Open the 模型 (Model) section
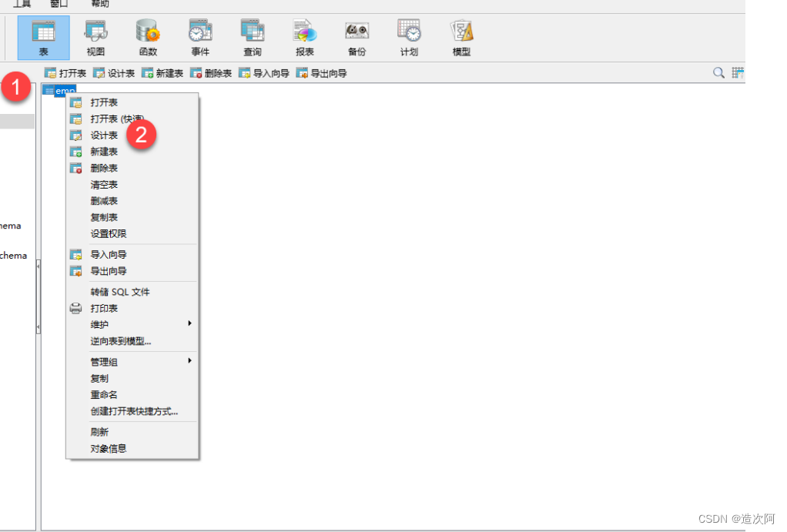The image size is (787, 532). pos(461,38)
